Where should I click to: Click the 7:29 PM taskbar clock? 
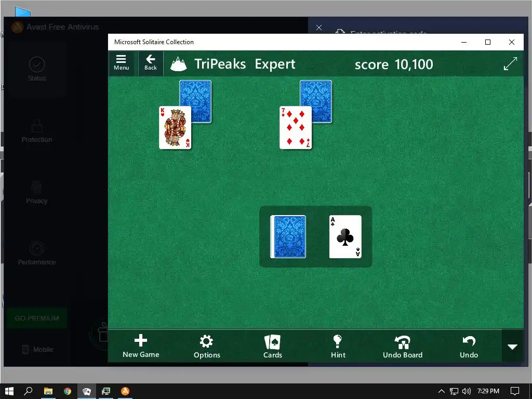(x=488, y=391)
